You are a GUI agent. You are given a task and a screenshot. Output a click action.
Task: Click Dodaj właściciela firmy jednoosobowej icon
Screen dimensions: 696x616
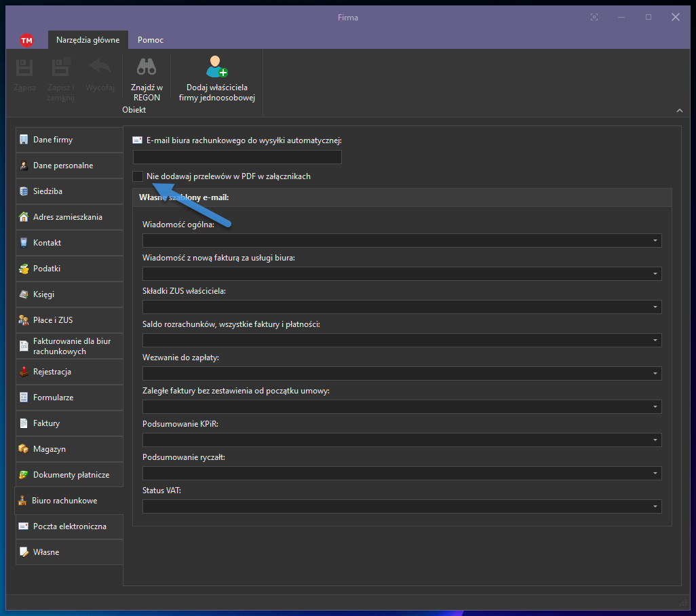pyautogui.click(x=216, y=66)
